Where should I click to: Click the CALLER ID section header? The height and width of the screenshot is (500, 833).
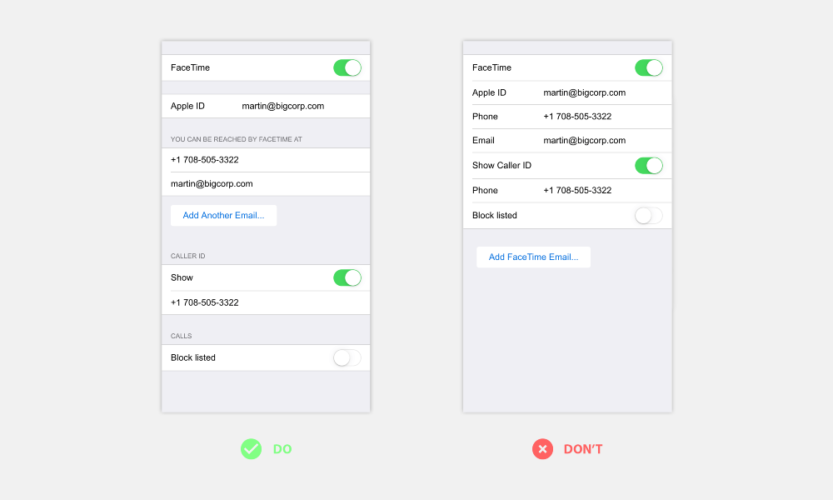click(x=188, y=256)
